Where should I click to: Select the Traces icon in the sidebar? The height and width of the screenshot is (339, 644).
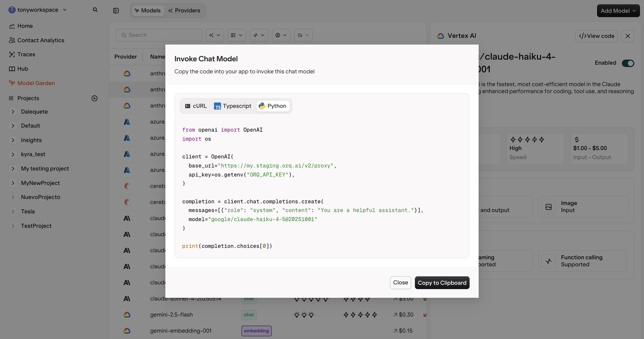[x=12, y=54]
